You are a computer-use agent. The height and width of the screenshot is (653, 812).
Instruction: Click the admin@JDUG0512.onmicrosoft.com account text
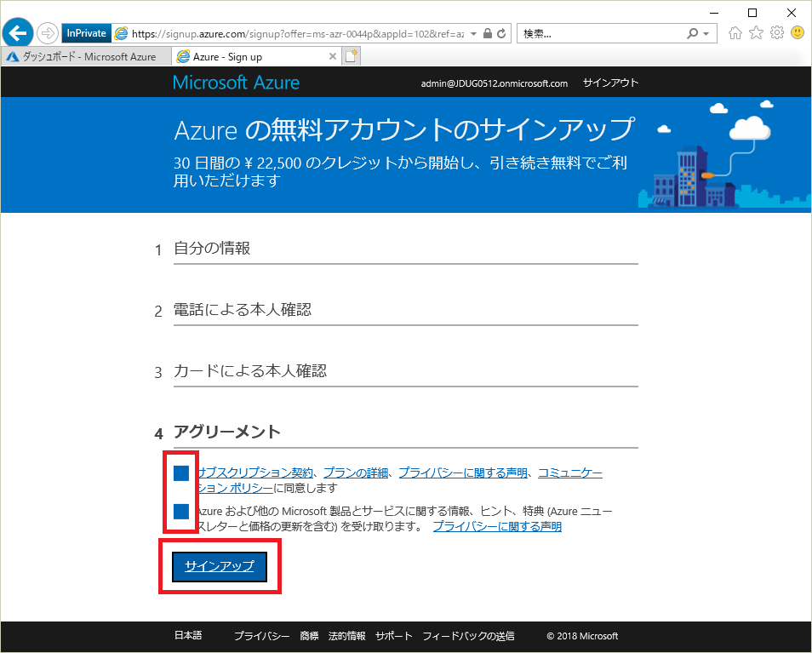tap(494, 83)
